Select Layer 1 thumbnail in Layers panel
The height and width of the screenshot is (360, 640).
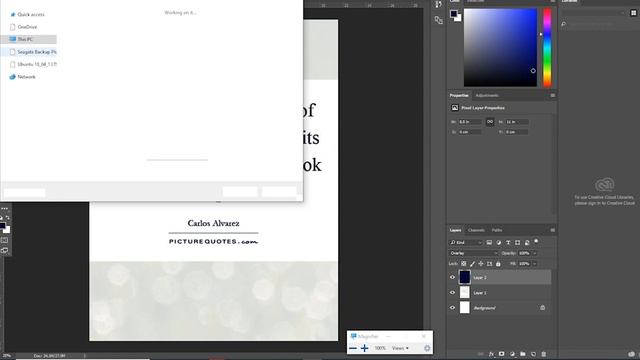[x=464, y=293]
